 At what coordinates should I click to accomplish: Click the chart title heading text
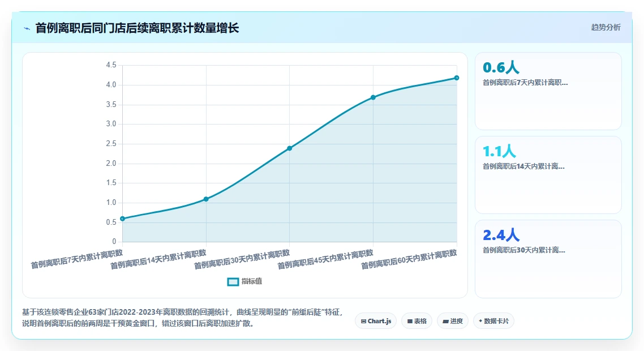[137, 28]
